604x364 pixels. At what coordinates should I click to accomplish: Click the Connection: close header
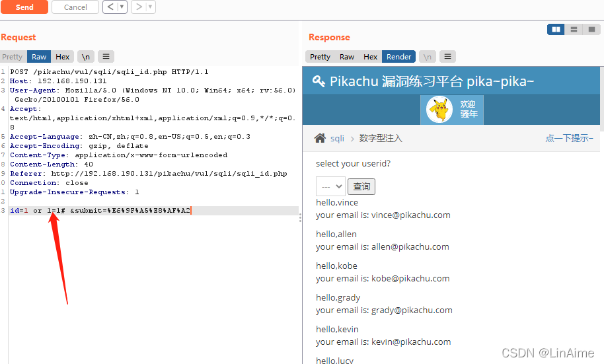pos(49,182)
